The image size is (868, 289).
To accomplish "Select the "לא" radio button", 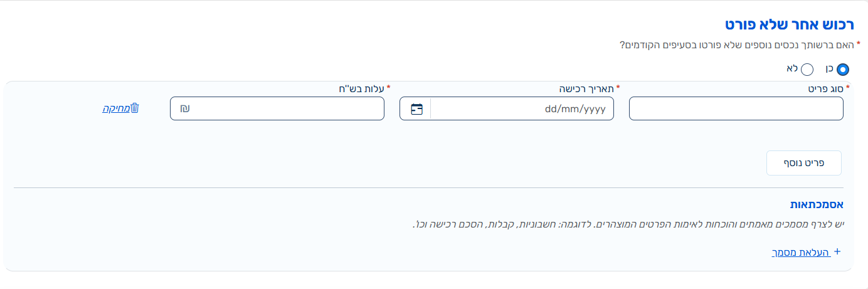I will [807, 70].
